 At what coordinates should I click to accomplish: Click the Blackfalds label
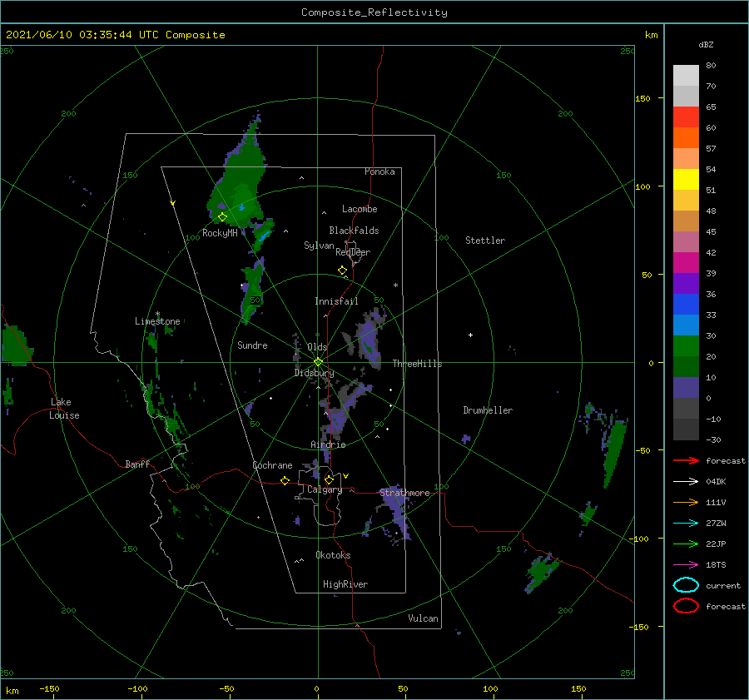pyautogui.click(x=354, y=231)
